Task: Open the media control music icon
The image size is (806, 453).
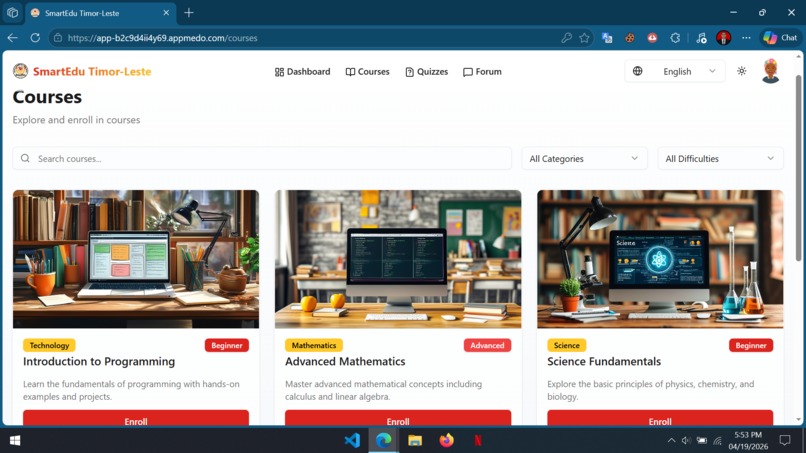Action: [701, 38]
